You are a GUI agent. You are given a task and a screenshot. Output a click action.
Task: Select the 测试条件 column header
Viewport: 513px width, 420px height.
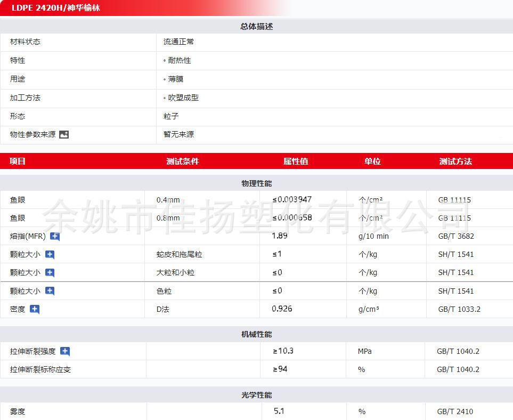pyautogui.click(x=182, y=161)
